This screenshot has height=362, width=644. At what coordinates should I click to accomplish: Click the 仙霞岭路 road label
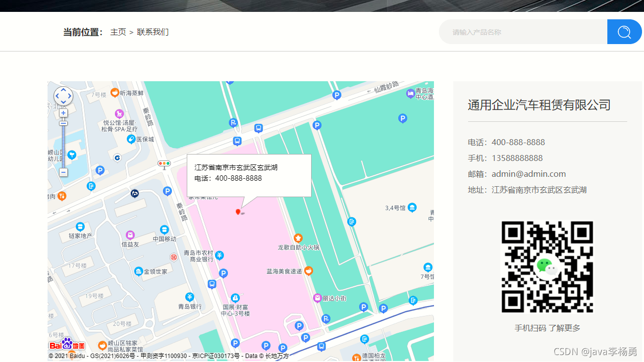[386, 88]
